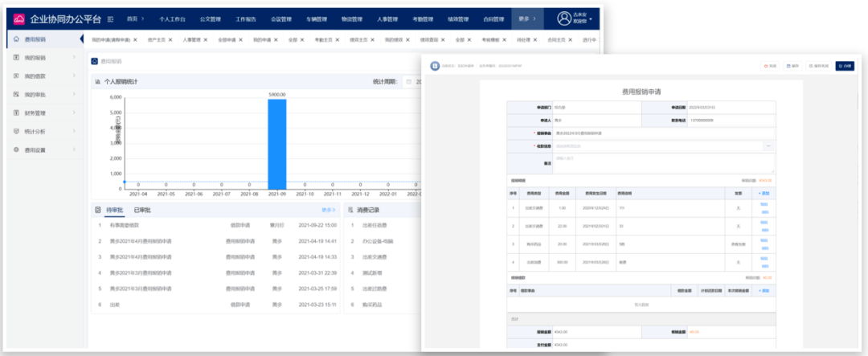Click the 费用设置 gear icon in sidebar
This screenshot has width=868, height=356.
click(17, 149)
